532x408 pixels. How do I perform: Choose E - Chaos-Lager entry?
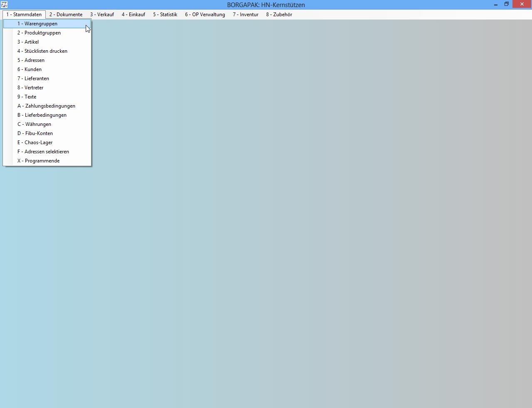47,143
